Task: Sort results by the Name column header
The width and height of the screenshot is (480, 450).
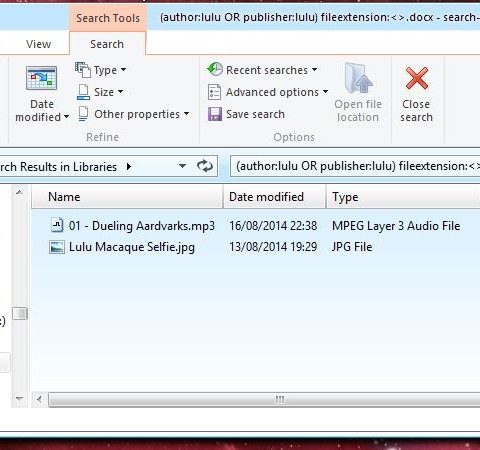Action: pyautogui.click(x=127, y=197)
